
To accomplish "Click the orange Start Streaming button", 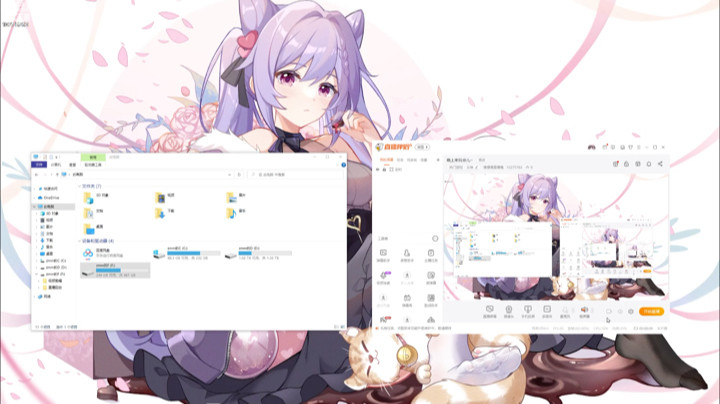I will [651, 311].
